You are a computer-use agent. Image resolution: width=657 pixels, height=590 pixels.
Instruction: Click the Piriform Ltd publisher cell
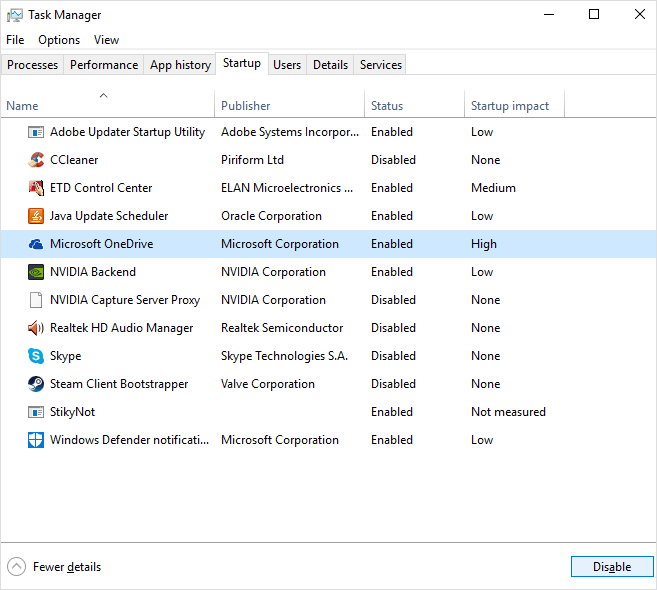click(x=252, y=160)
